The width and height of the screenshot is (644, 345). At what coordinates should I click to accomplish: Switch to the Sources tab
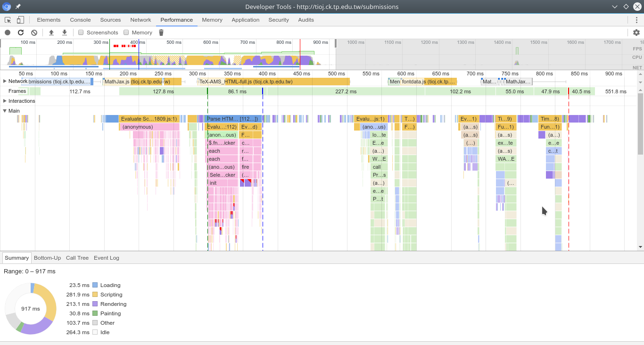[x=110, y=20]
